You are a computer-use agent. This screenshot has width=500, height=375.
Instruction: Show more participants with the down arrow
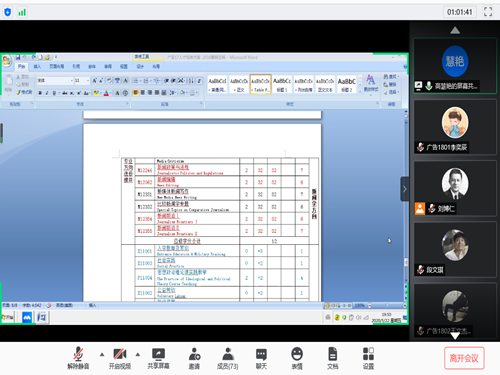pos(455,336)
